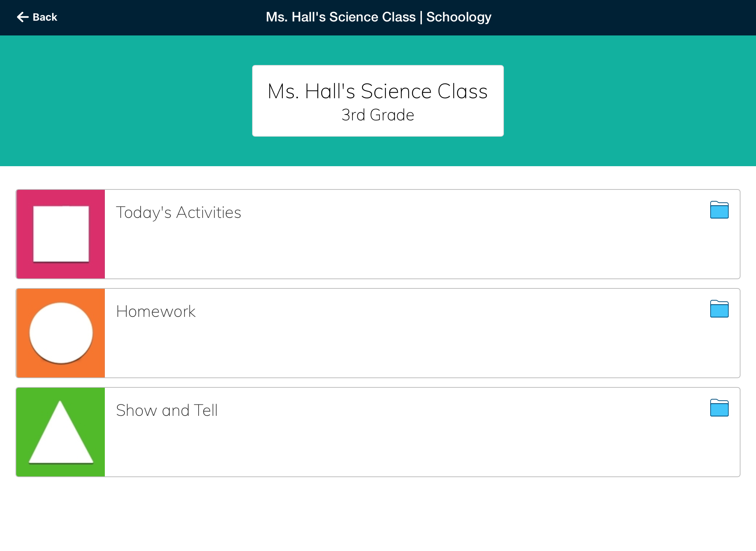
Task: Click the white circle shape icon
Action: pyautogui.click(x=61, y=333)
